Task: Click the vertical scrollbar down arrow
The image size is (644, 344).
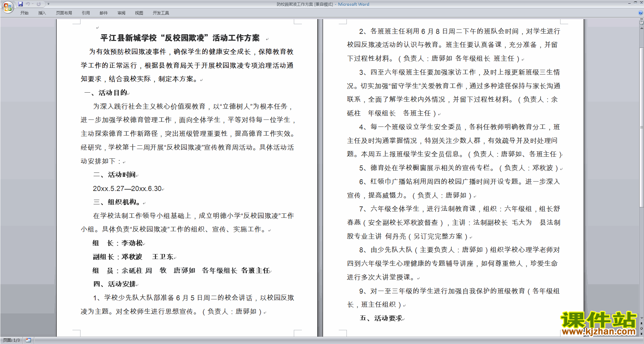Action: pos(641,318)
